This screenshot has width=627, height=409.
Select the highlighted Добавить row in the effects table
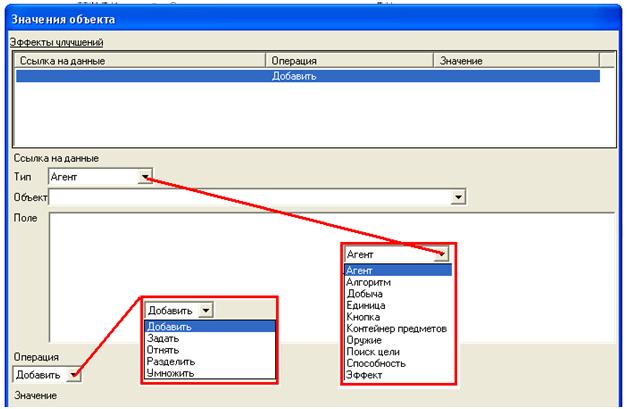point(308,76)
